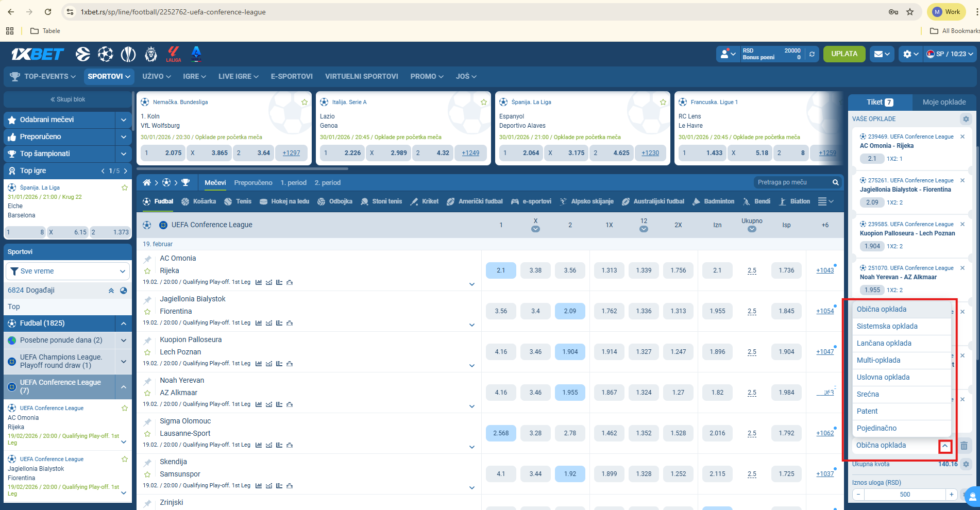980x510 pixels.
Task: Select Sistemska opklada from bet type list
Action: 887,326
